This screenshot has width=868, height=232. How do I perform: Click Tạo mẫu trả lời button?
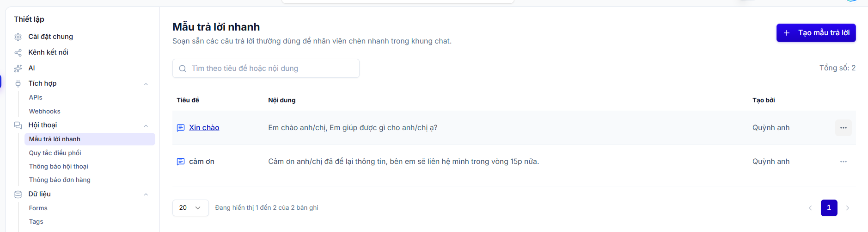point(816,33)
